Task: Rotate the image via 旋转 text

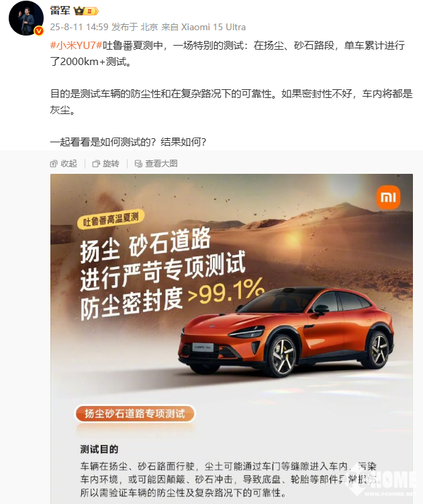Action: click(x=111, y=164)
